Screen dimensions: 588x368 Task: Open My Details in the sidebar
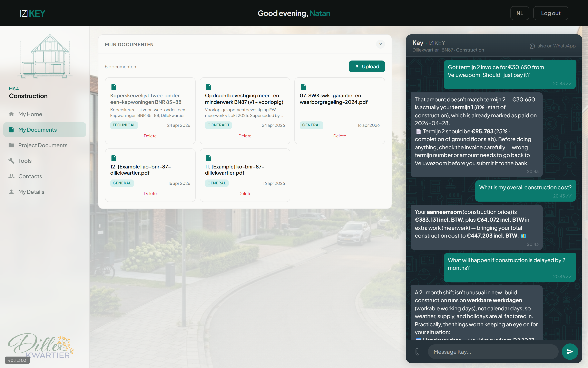[45, 192]
